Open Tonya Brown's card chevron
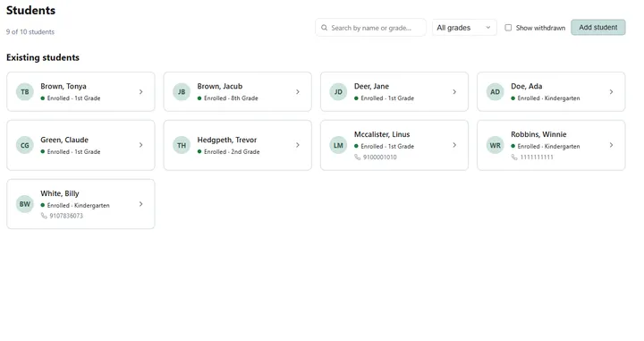Screen dimensions: 644x341 click(x=141, y=91)
